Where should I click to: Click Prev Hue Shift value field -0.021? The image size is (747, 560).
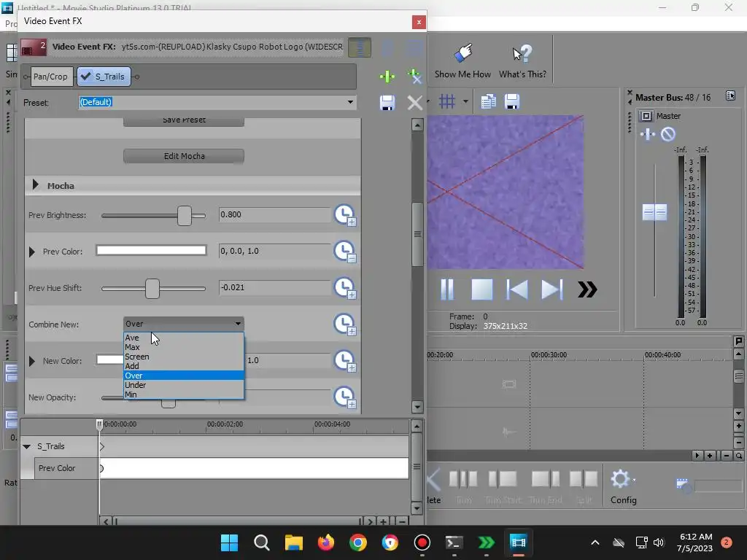tap(274, 287)
